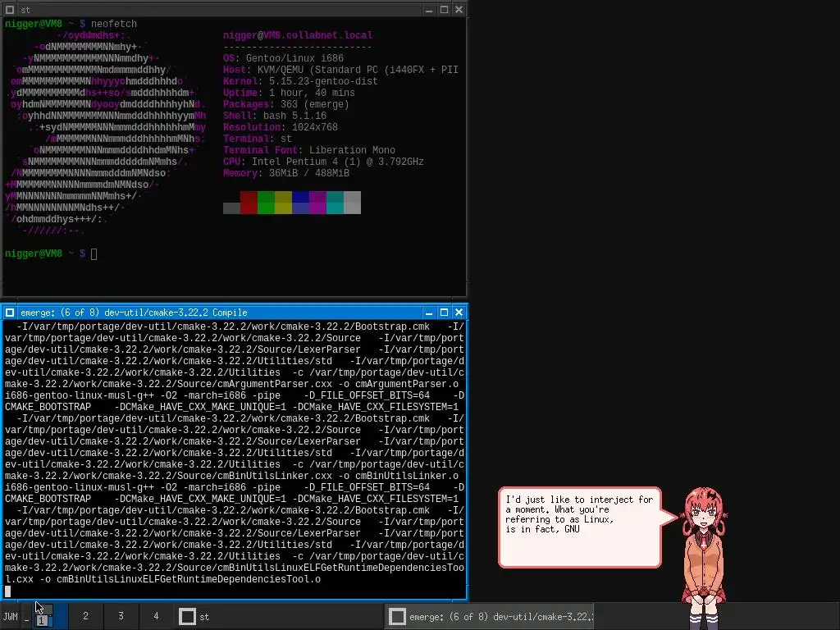Click the st window icon in taskbar entry
840x630 pixels.
(x=187, y=617)
